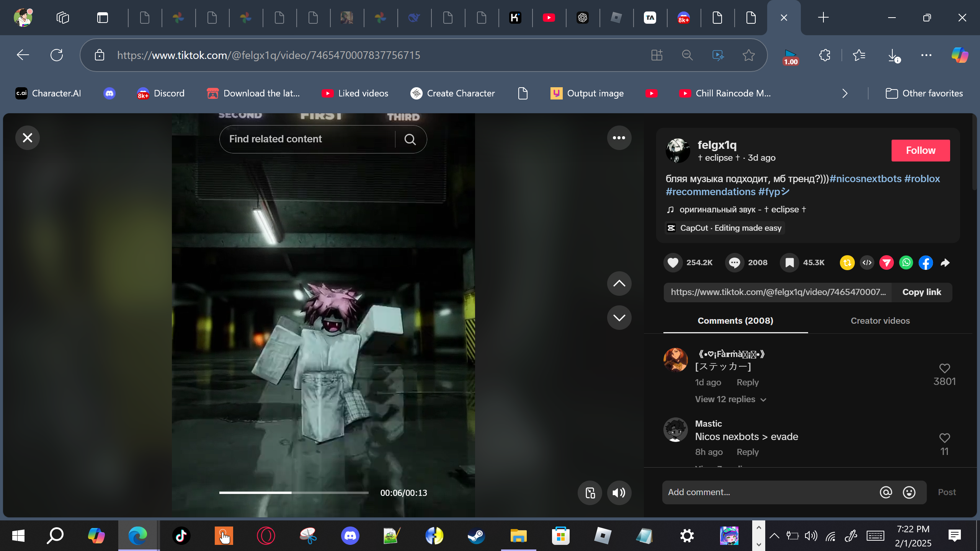Image resolution: width=980 pixels, height=551 pixels.
Task: Click the search icon in Find related content
Action: [410, 139]
